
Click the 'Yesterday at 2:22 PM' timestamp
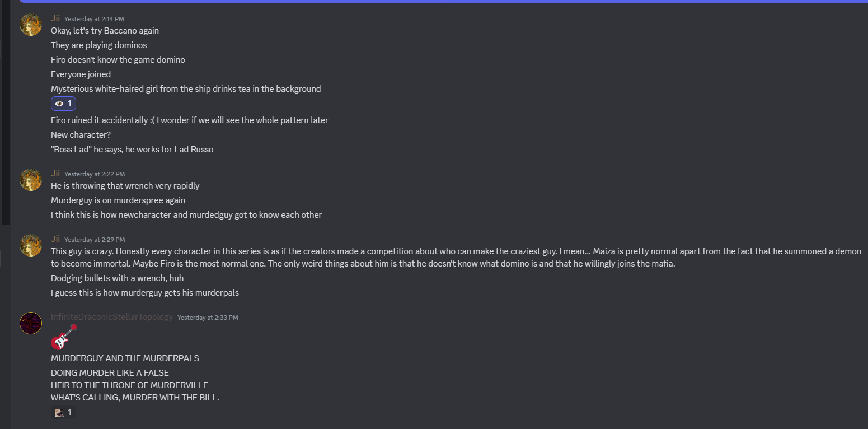pyautogui.click(x=95, y=174)
